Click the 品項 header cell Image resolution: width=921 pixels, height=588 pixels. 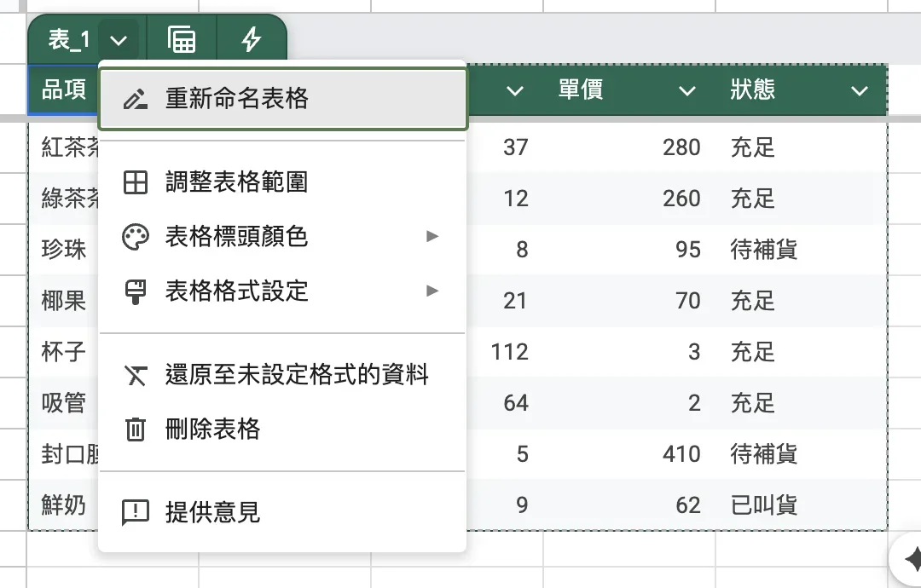(x=63, y=89)
